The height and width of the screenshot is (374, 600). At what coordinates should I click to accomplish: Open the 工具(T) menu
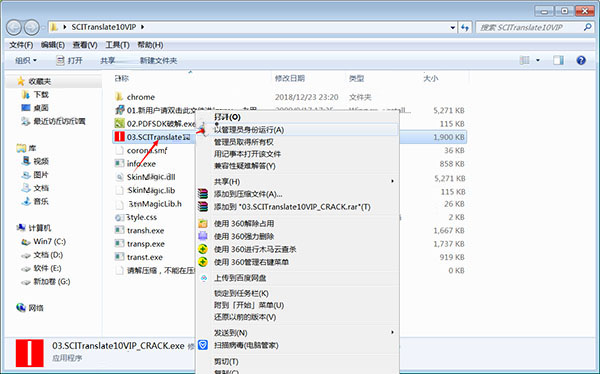[x=117, y=45]
